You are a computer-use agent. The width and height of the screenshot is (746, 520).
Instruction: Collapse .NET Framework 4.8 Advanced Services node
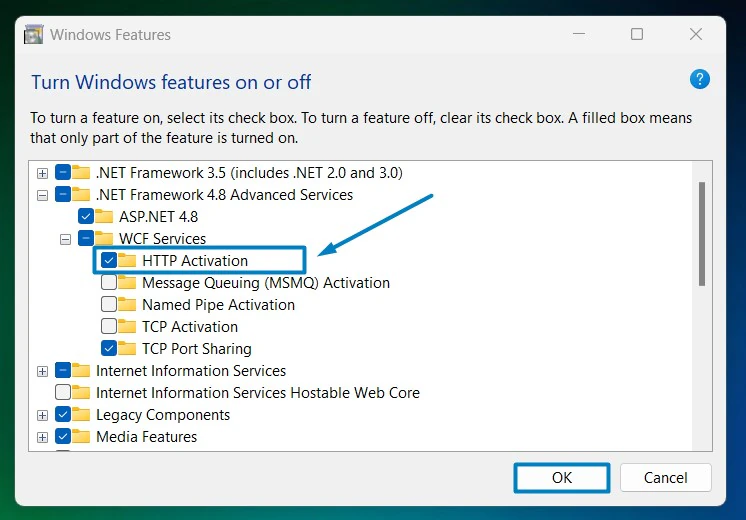[42, 195]
